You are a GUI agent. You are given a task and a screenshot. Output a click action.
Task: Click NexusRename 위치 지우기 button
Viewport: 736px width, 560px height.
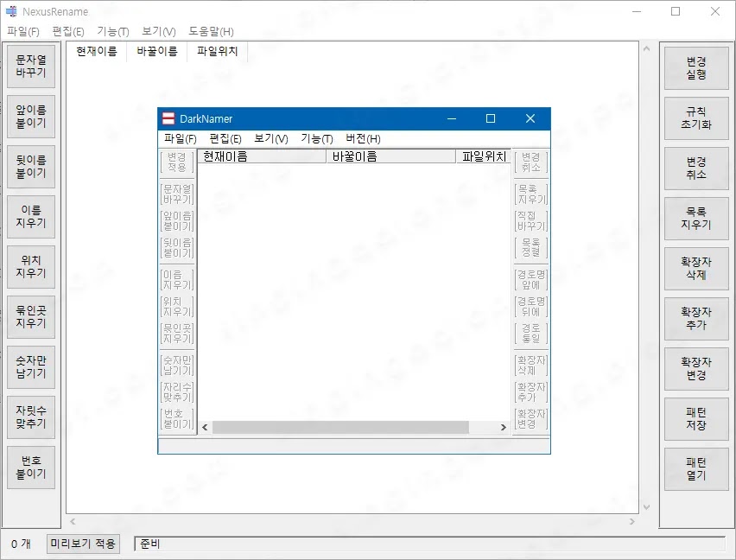coord(31,267)
